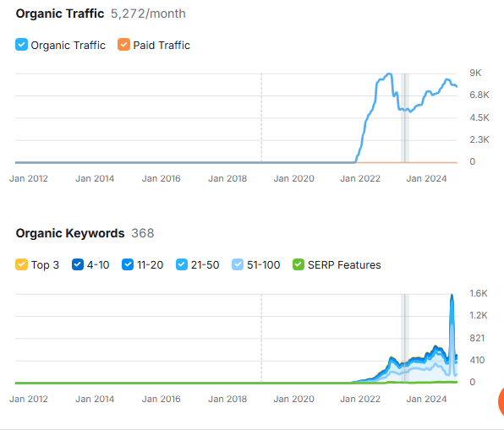
Task: Click Jan 2024 label under keywords chart
Action: (x=426, y=399)
